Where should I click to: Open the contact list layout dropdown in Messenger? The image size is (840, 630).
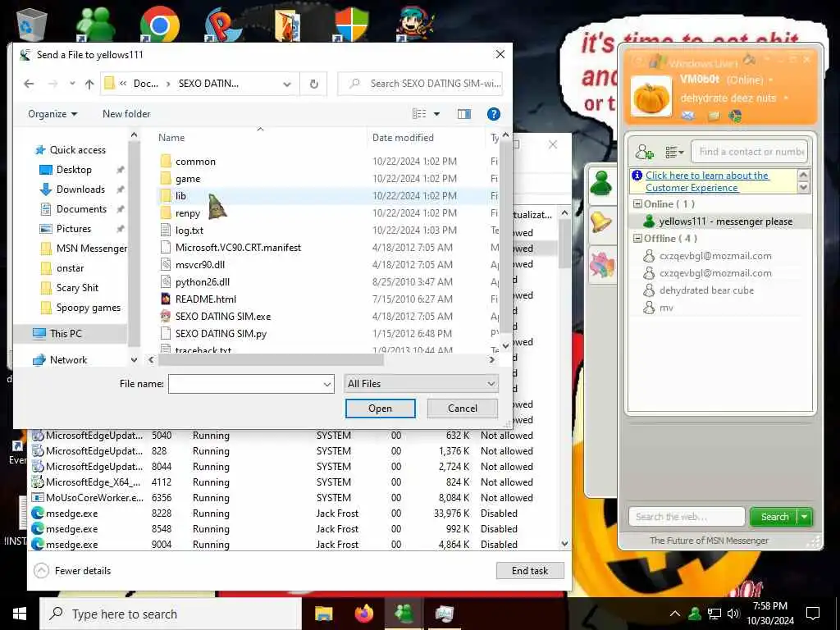(674, 152)
